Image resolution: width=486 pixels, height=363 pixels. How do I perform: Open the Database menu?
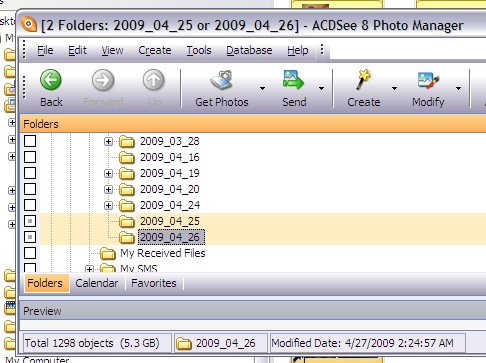[249, 50]
